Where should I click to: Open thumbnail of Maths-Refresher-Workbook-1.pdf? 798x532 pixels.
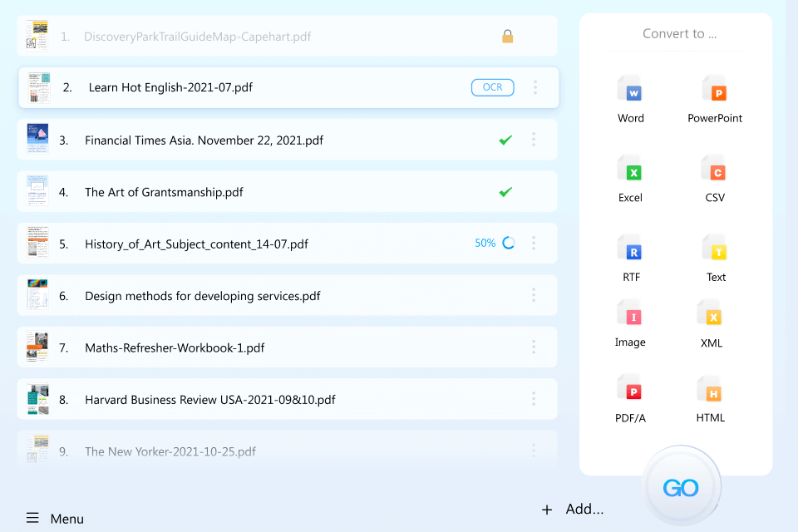tap(37, 346)
